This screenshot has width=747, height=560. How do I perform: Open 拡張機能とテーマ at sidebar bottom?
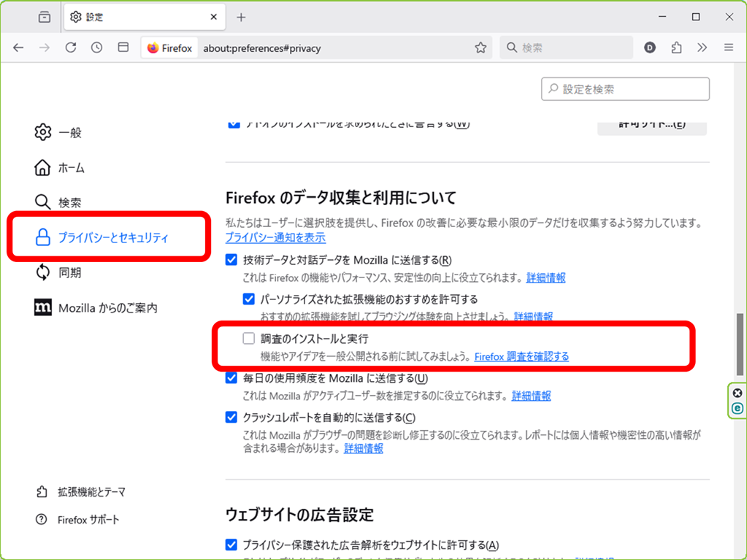point(81,492)
